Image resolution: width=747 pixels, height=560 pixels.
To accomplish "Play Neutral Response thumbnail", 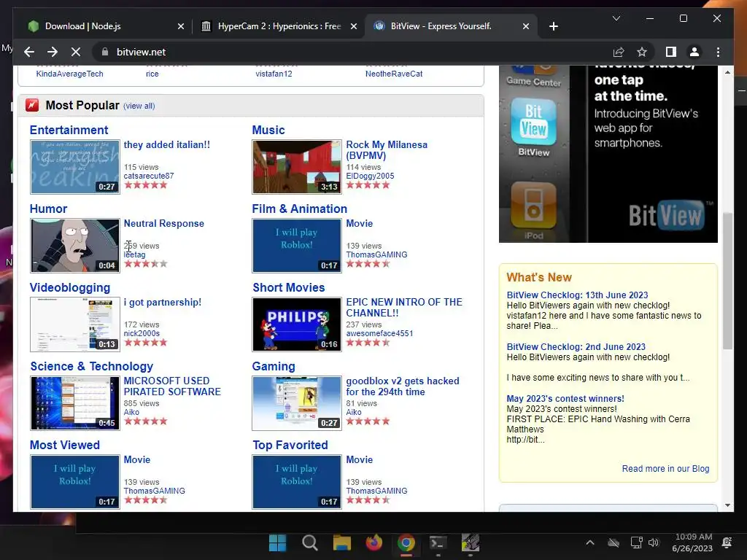I will pos(75,246).
